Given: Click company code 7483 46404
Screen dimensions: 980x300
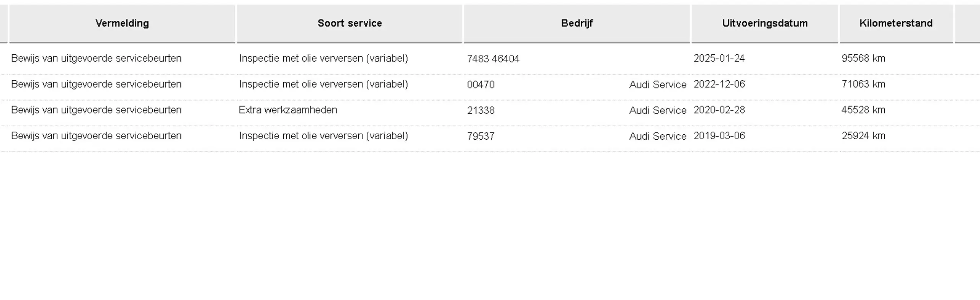Looking at the screenshot, I should [x=493, y=59].
